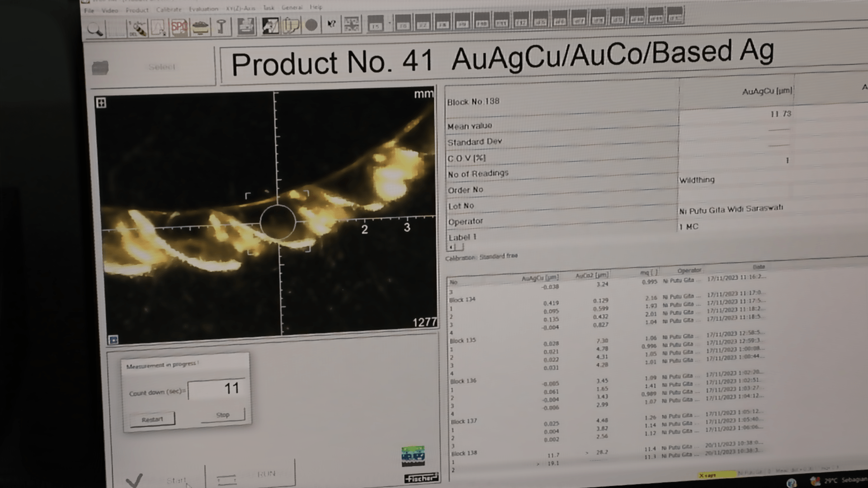Select Block 138 row in readings list

pyautogui.click(x=464, y=453)
